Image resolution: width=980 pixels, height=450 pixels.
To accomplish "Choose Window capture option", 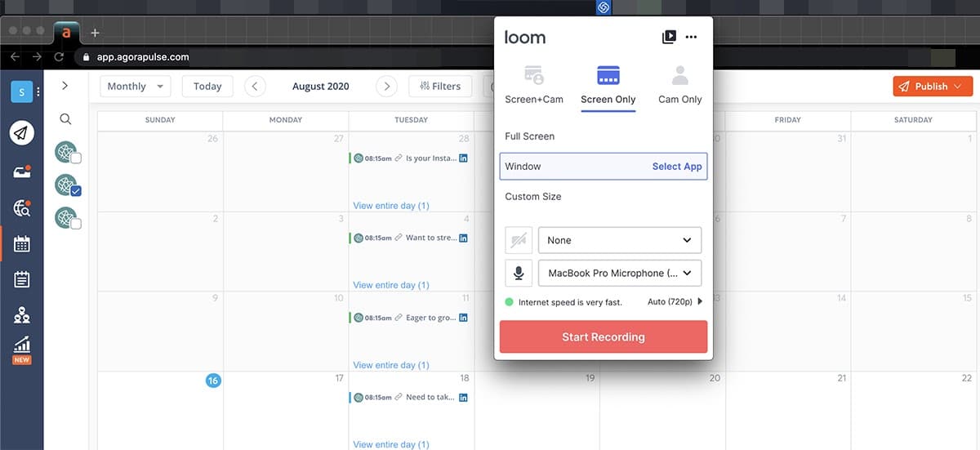I will point(604,166).
